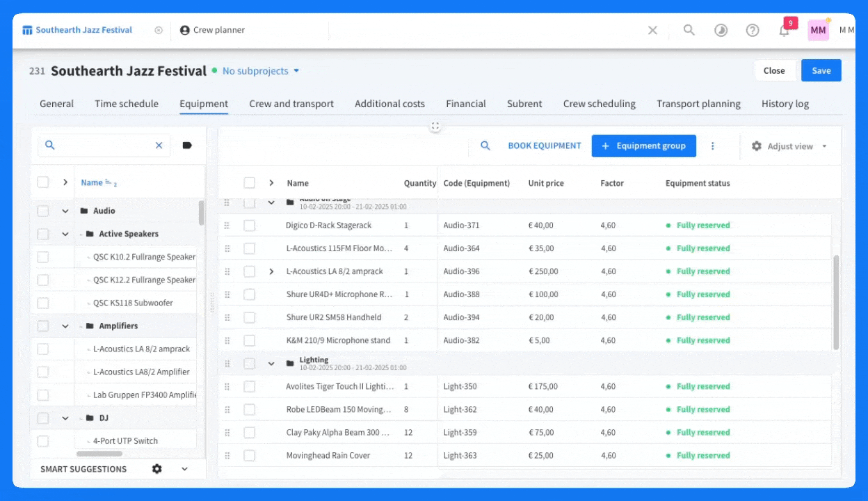Select the Shure UR4D+ Microphone row checkbox

point(249,294)
